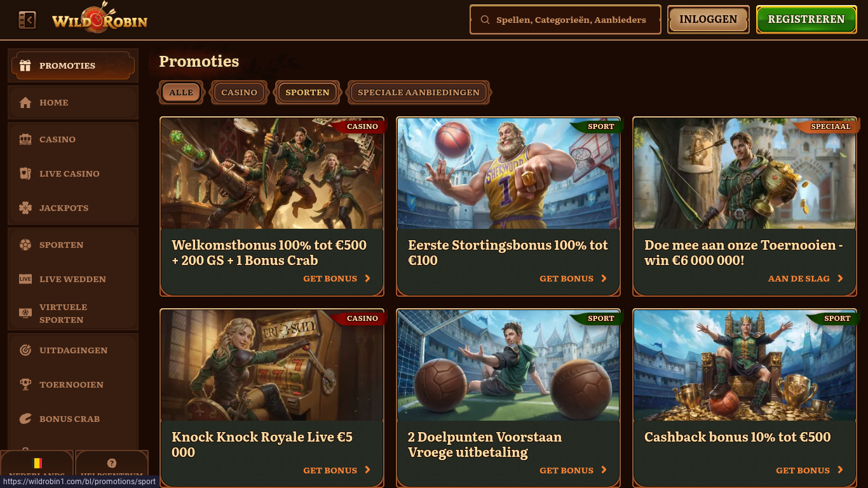Click the green Registreren button
The image size is (868, 488).
pyautogui.click(x=806, y=20)
